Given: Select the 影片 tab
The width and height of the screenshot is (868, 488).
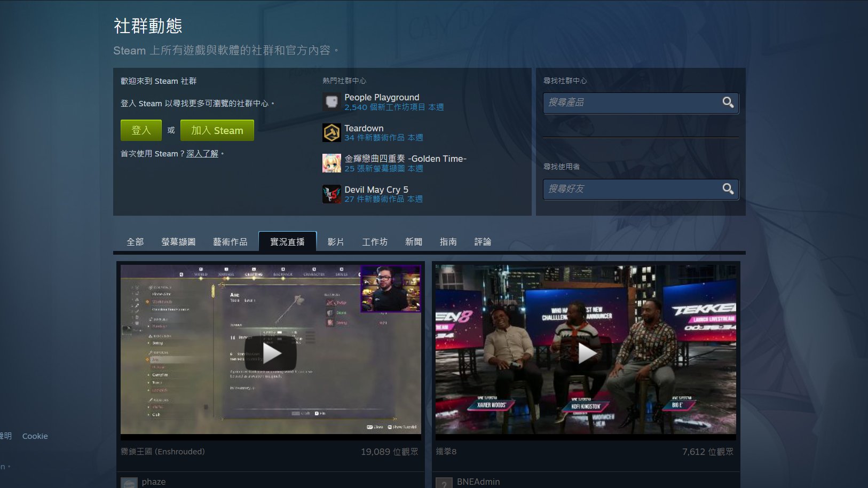Looking at the screenshot, I should click(336, 242).
